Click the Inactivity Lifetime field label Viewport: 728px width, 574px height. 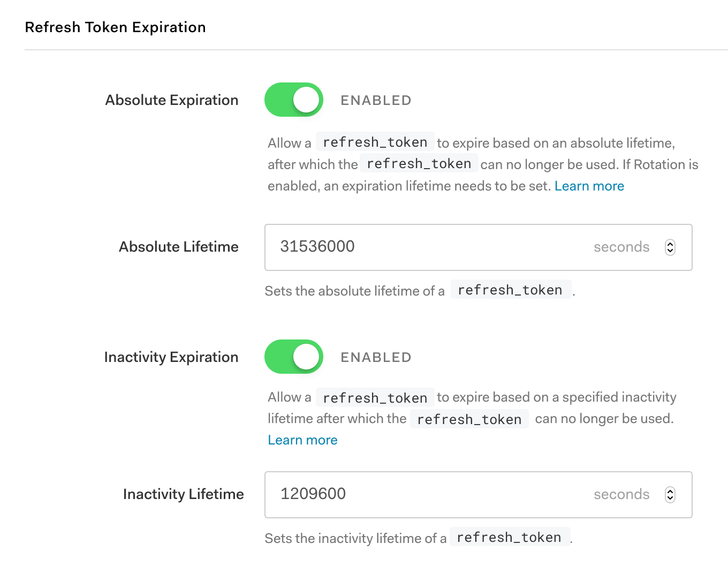(184, 494)
